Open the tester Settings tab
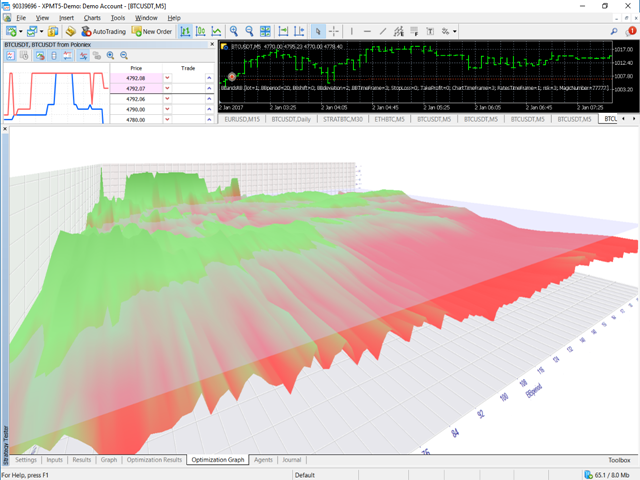Screen dimensions: 640x480 (26, 460)
